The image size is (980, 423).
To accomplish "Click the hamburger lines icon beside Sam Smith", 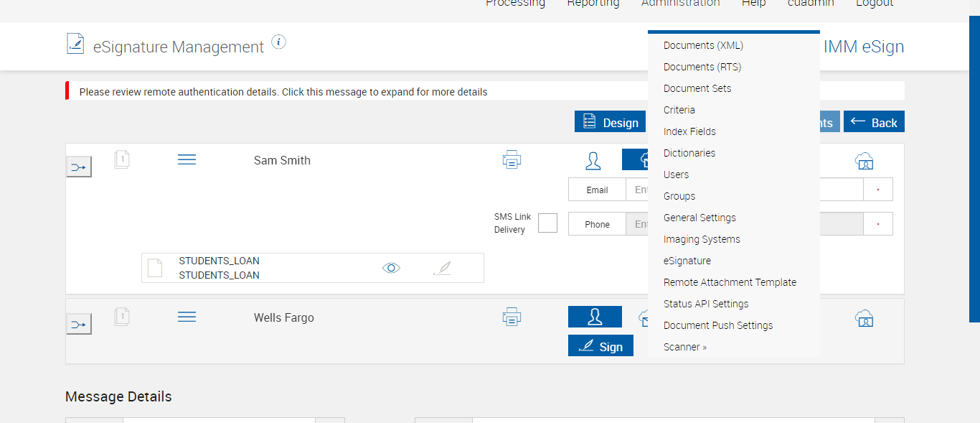I will point(187,159).
